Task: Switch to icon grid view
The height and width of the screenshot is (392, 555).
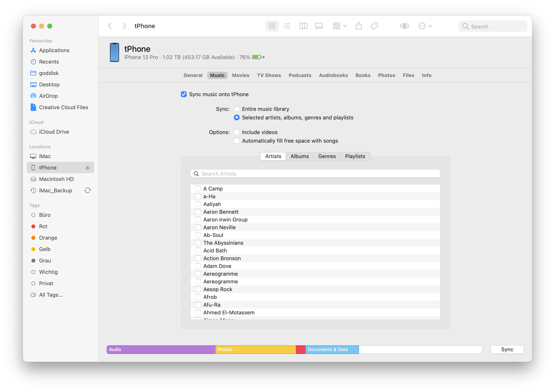Action: (x=272, y=26)
